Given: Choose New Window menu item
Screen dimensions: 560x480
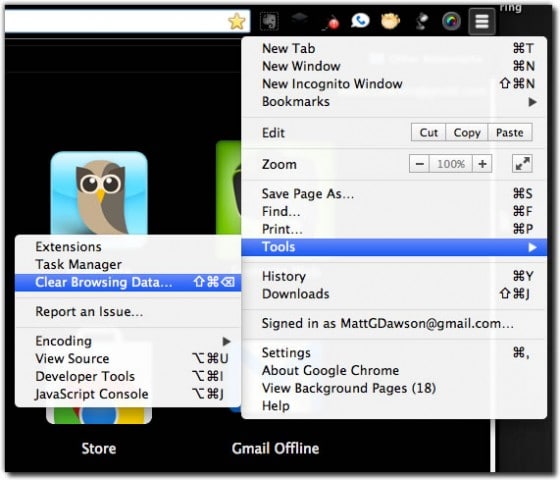Looking at the screenshot, I should tap(394, 66).
